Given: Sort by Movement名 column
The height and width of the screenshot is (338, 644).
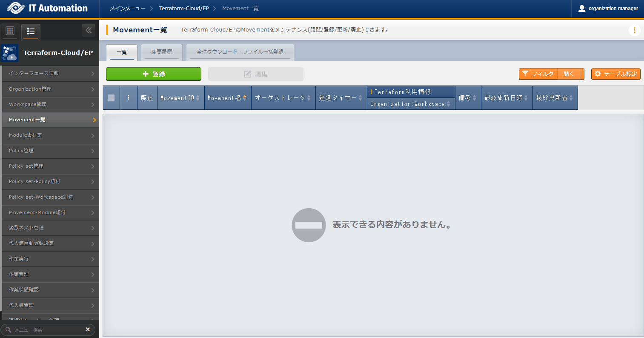Looking at the screenshot, I should (227, 98).
